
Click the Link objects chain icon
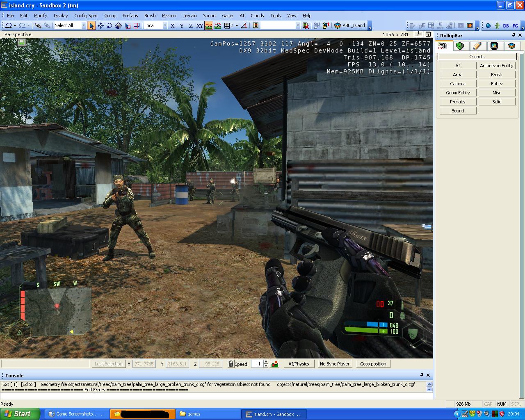coord(38,25)
